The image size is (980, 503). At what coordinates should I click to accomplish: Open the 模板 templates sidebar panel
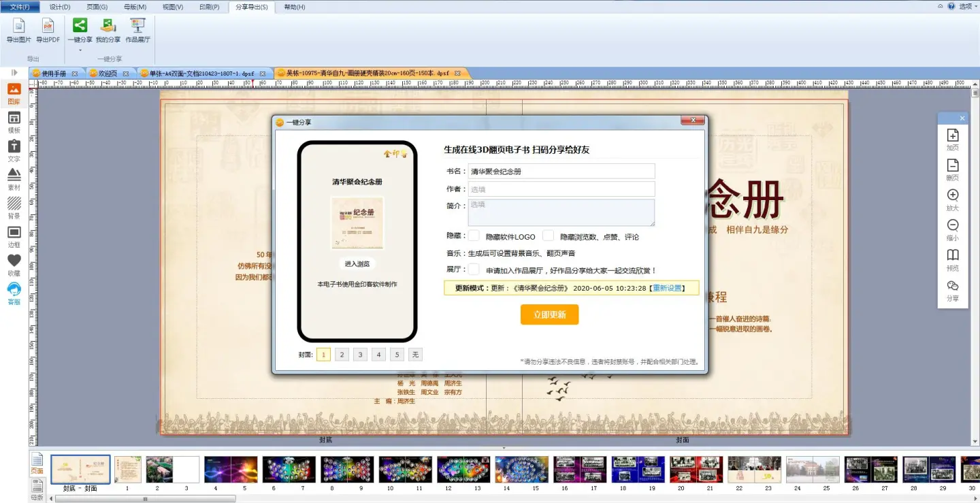[14, 123]
